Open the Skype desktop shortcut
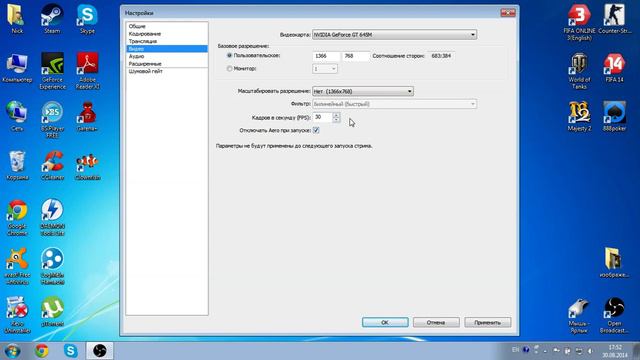 87,18
